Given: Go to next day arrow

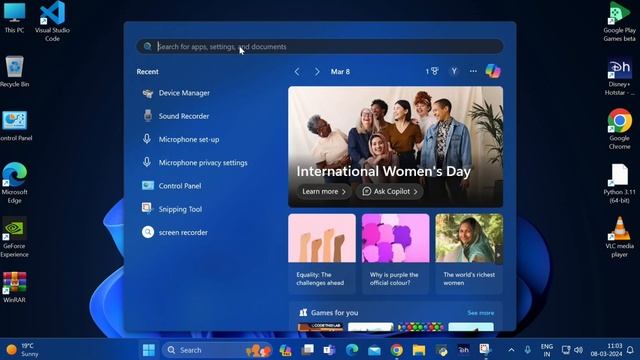Looking at the screenshot, I should 317,72.
